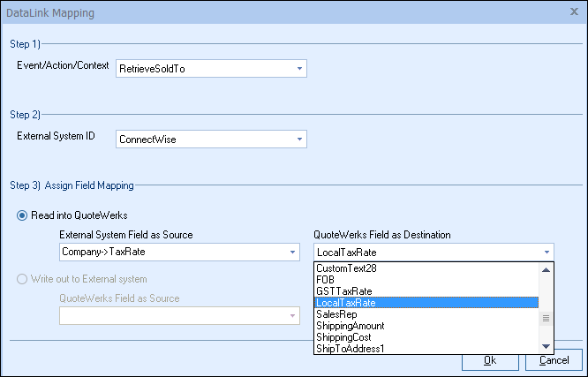
Task: Choose SalesRep from the field list
Action: tap(426, 314)
